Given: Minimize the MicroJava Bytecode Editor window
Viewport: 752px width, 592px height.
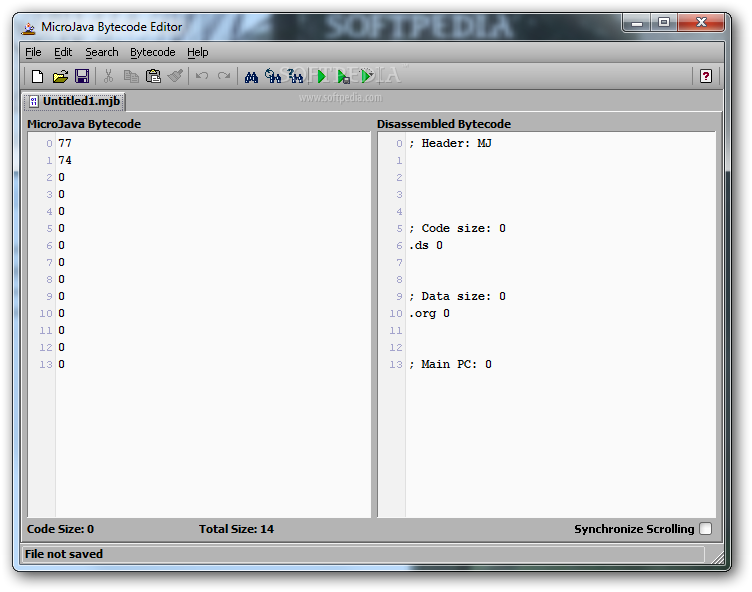Looking at the screenshot, I should click(637, 23).
